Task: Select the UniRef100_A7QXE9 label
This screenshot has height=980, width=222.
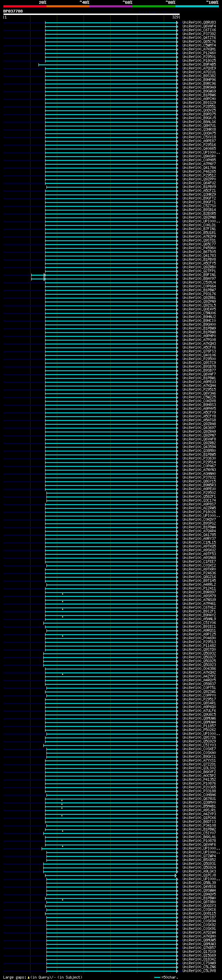Action: [199, 68]
